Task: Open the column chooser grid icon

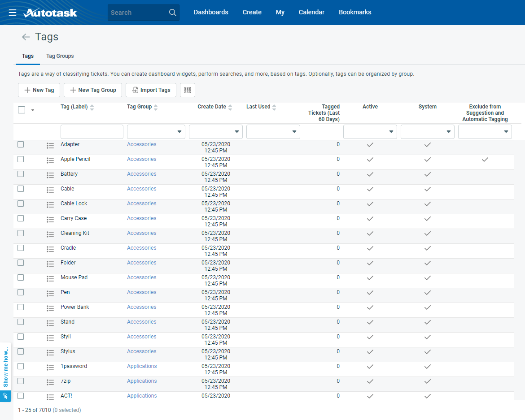Action: (x=187, y=90)
